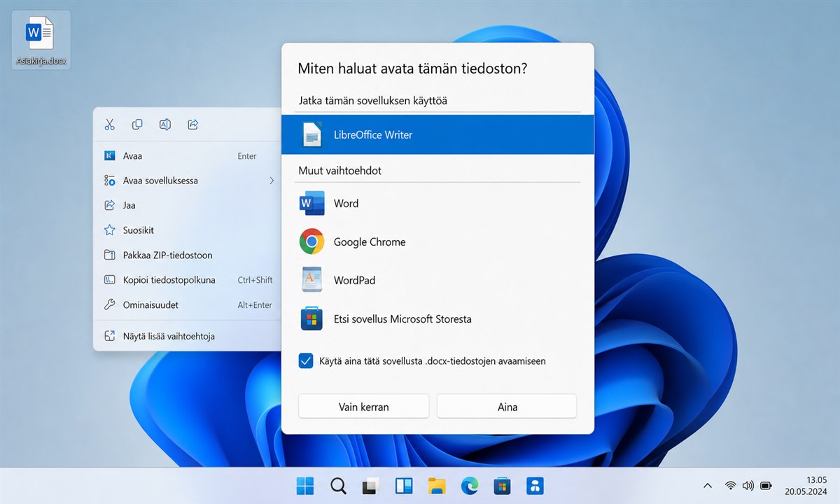Click the WordPad icon
840x504 pixels.
[312, 280]
